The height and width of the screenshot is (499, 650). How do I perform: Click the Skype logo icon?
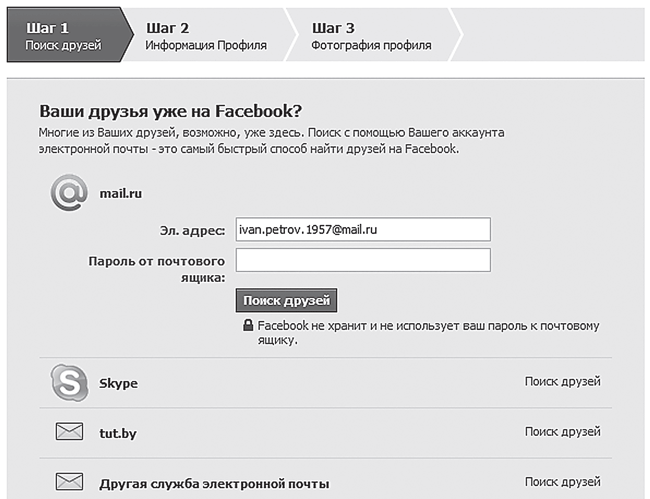[x=69, y=382]
